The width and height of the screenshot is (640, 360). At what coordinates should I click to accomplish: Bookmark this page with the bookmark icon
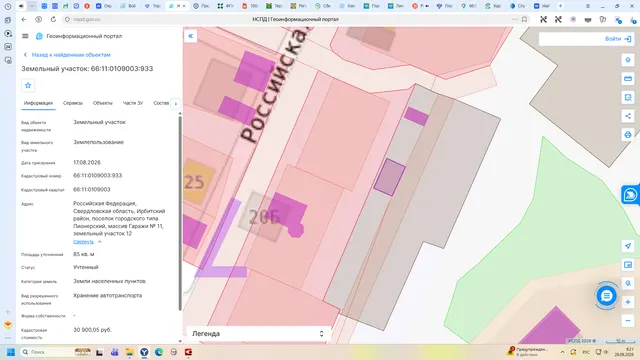[x=524, y=19]
